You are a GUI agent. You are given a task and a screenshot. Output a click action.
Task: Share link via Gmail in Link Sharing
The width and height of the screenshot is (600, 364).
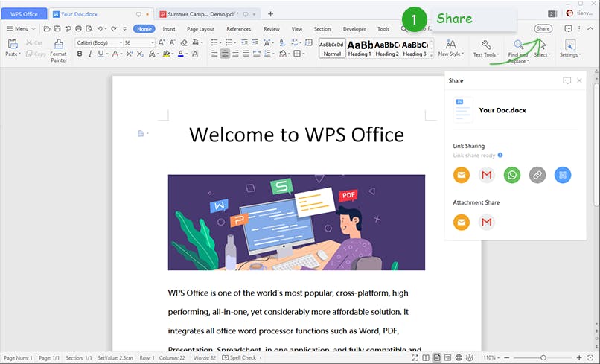click(486, 175)
